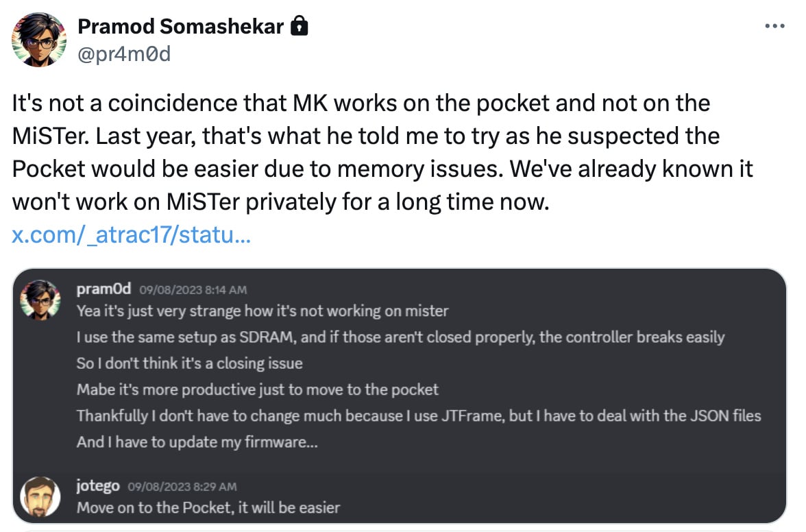Click the @pr4m0d handle
Image resolution: width=806 pixels, height=532 pixels.
pyautogui.click(x=124, y=54)
